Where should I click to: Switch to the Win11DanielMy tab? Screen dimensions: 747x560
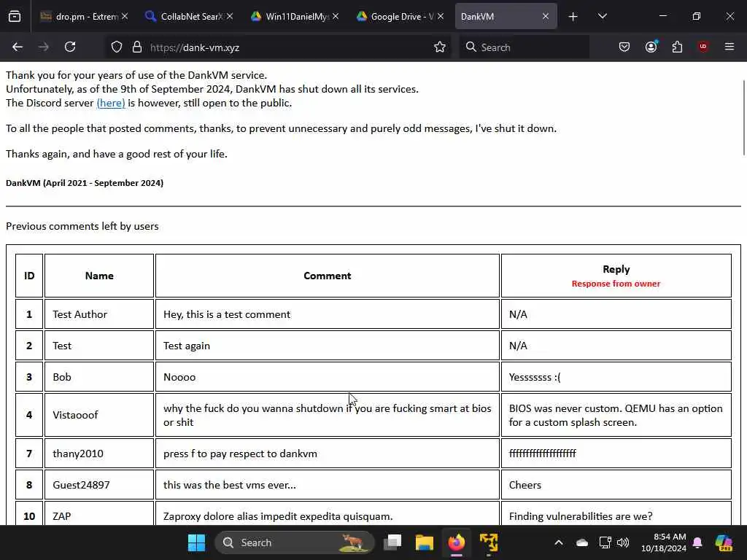[x=293, y=17]
